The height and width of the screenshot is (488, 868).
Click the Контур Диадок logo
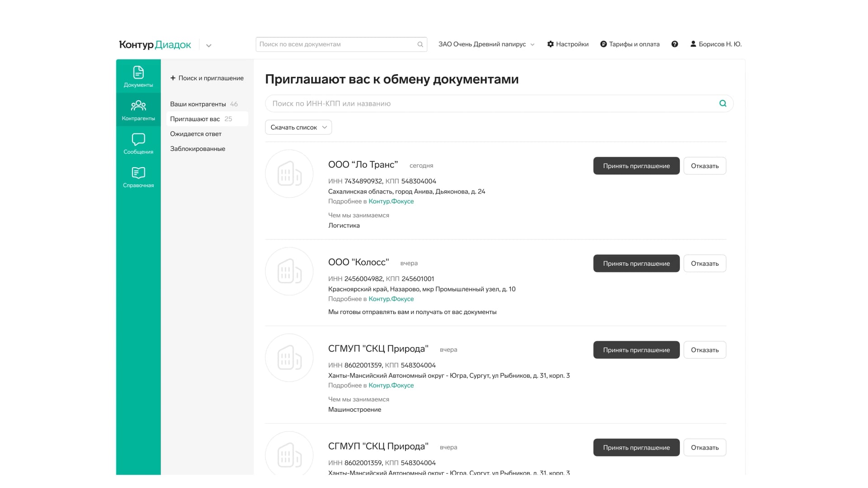click(155, 44)
